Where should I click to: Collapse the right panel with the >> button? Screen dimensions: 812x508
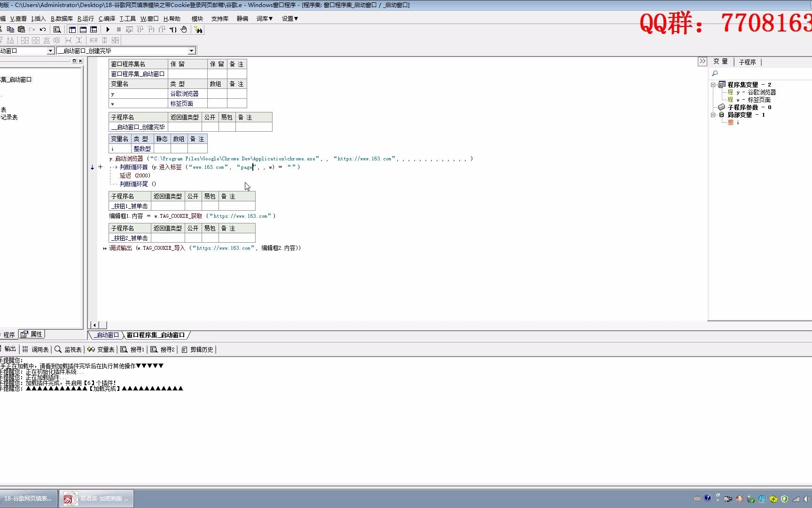(702, 61)
